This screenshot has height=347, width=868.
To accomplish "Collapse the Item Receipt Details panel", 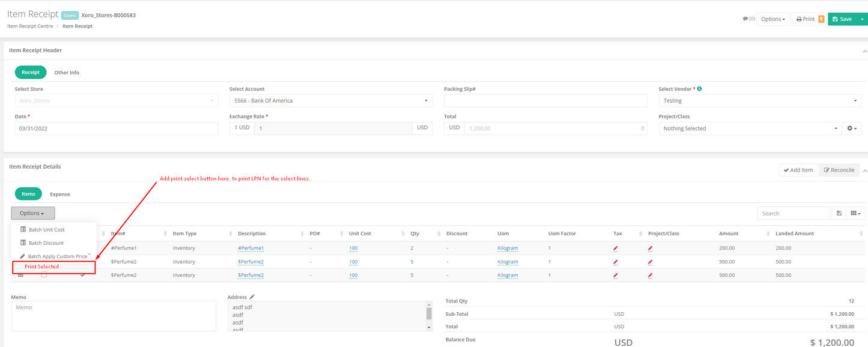I will (865, 171).
